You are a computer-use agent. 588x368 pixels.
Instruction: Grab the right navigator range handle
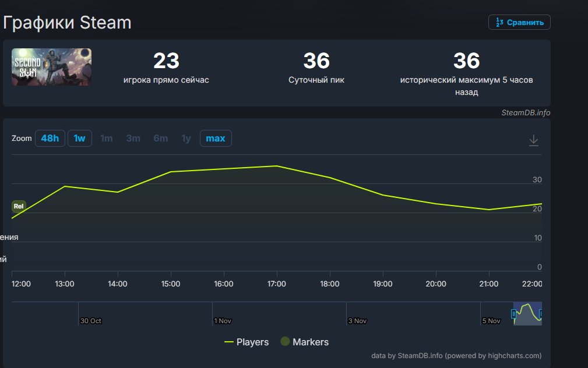tap(541, 314)
